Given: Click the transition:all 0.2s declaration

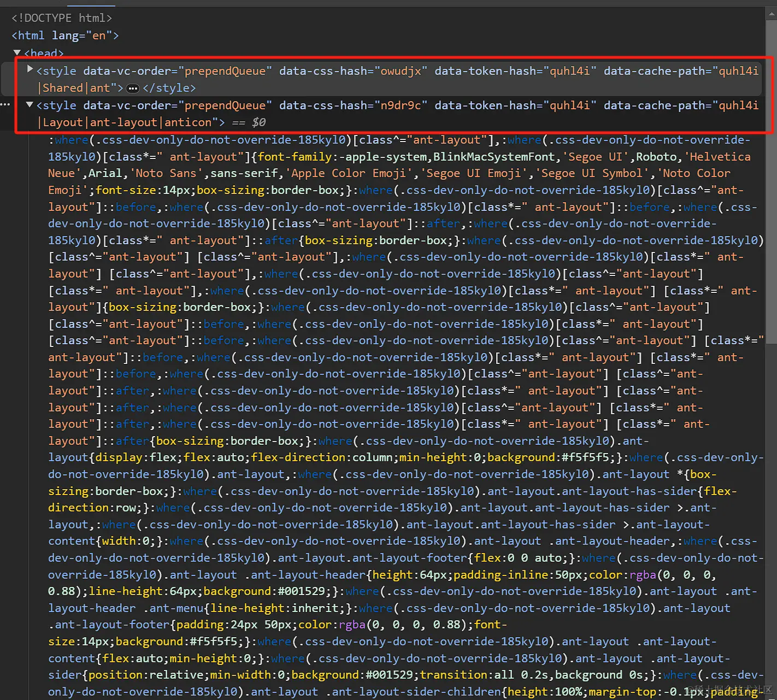Looking at the screenshot, I should coord(484,675).
